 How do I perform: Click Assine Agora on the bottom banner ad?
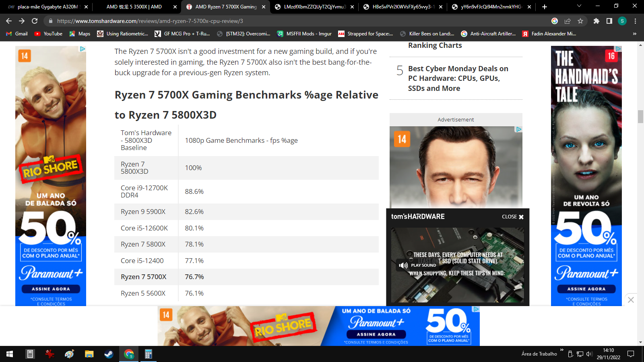(376, 334)
